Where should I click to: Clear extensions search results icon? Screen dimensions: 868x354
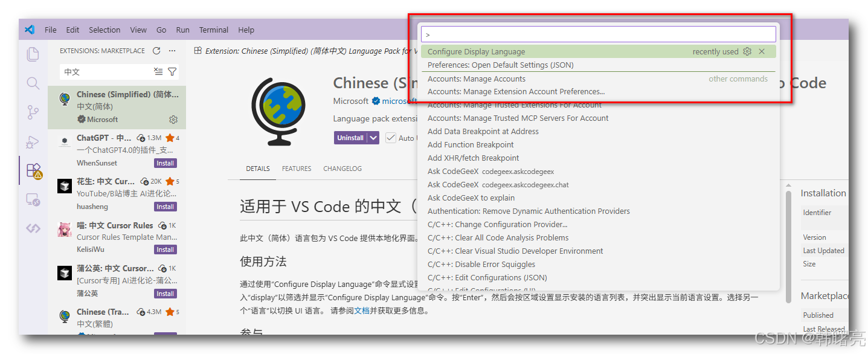point(158,72)
